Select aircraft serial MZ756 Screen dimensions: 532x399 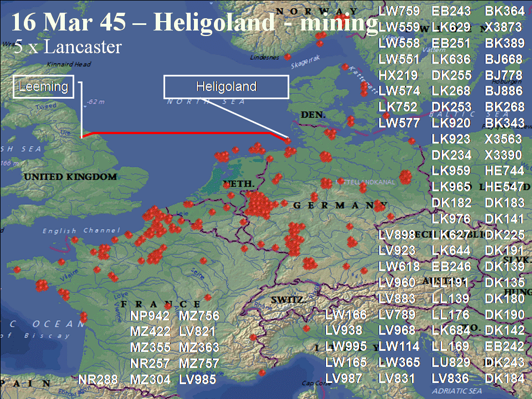coord(199,316)
